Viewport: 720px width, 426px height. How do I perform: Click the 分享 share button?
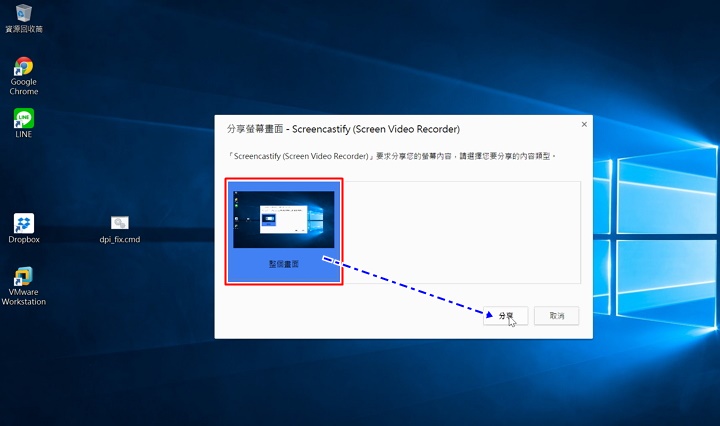[x=506, y=316]
